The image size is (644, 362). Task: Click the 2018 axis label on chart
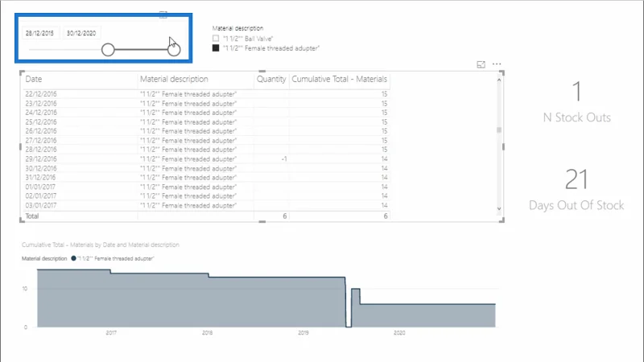tap(207, 333)
